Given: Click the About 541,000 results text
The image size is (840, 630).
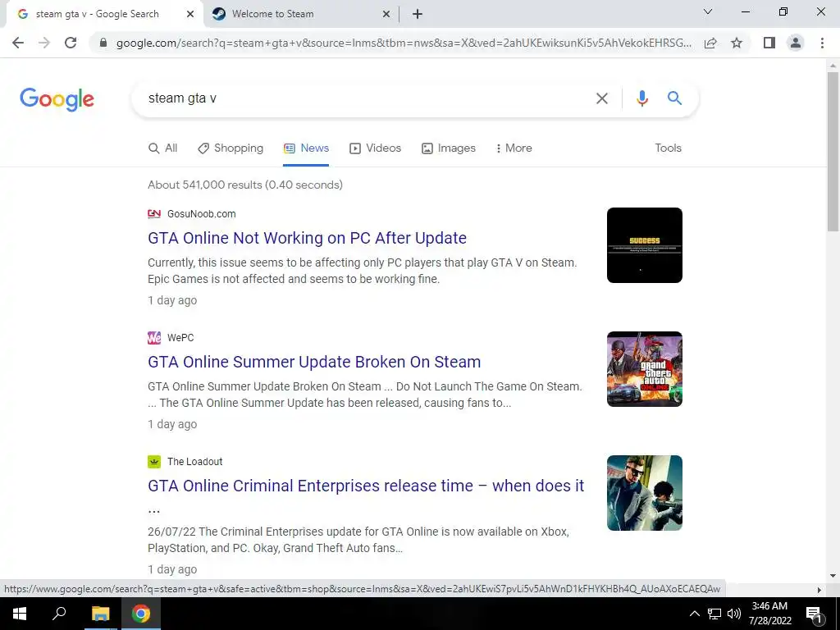Looking at the screenshot, I should click(x=245, y=185).
